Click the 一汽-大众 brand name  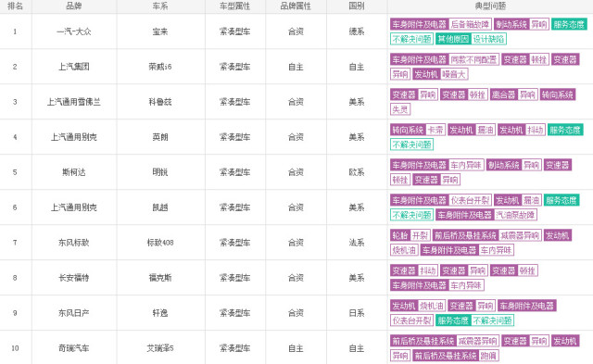74,31
